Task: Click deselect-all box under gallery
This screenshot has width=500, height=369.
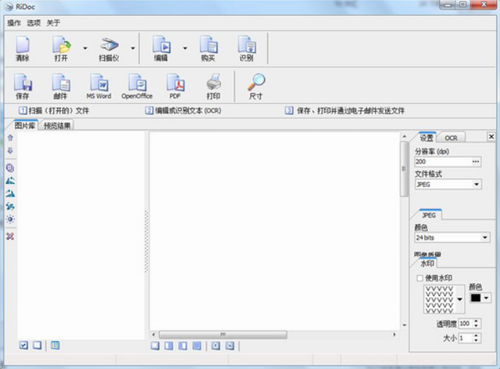Action: (37, 345)
